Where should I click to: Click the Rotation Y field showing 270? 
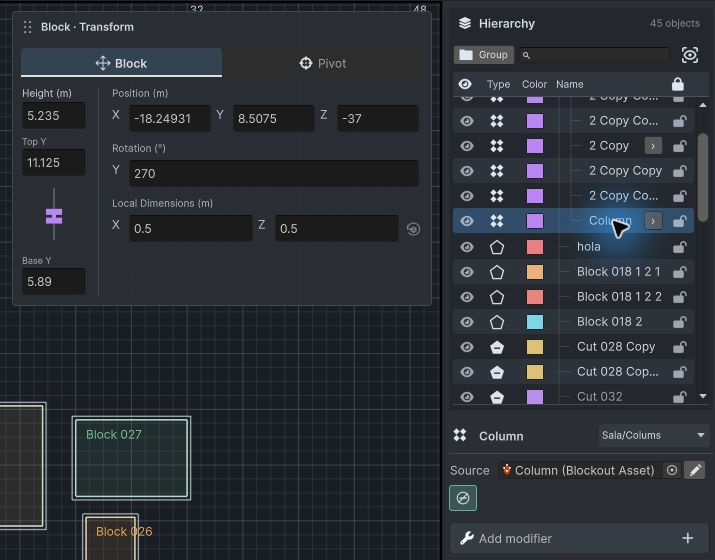point(274,173)
